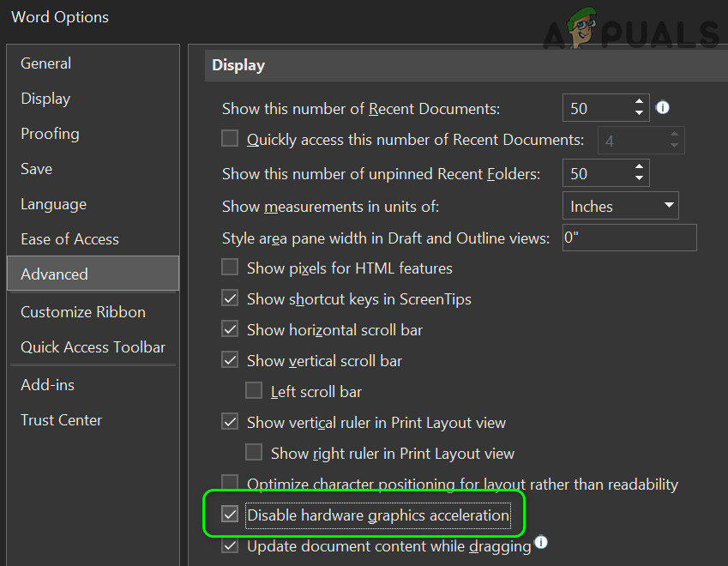The height and width of the screenshot is (566, 728).
Task: Open the Proofing options category
Action: pos(93,134)
